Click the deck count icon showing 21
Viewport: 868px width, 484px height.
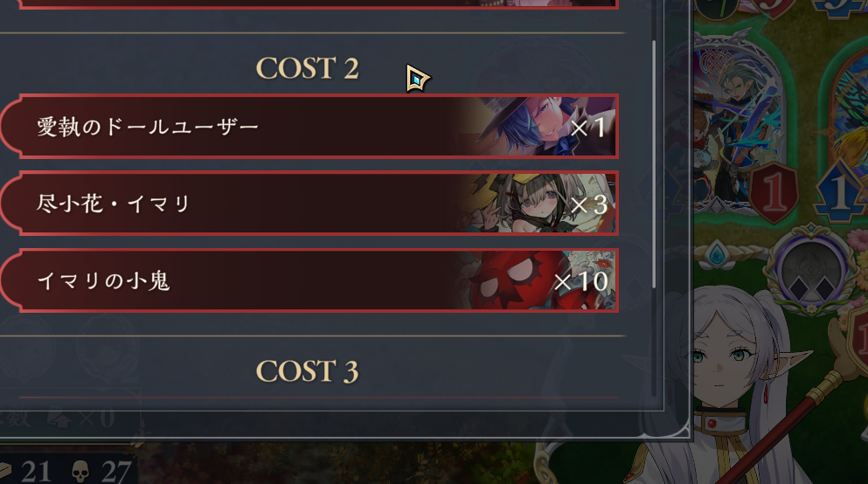[x=5, y=472]
